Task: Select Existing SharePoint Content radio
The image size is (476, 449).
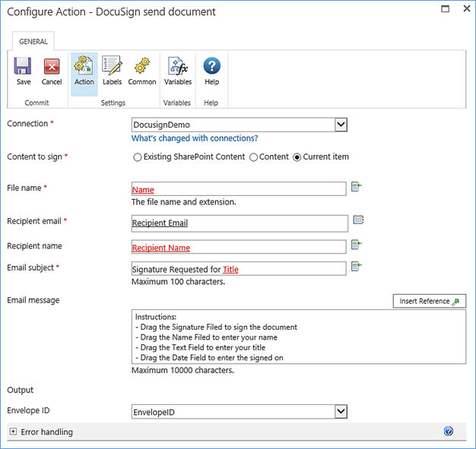Action: pyautogui.click(x=137, y=157)
